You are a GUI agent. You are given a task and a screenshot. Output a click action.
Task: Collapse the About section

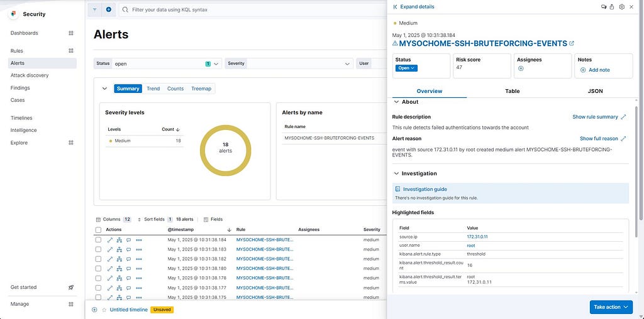click(x=396, y=102)
